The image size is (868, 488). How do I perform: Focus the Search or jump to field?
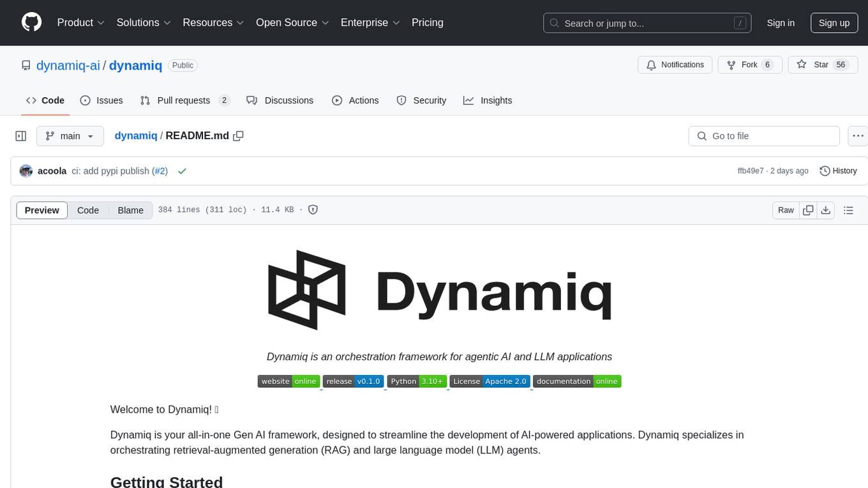click(647, 23)
